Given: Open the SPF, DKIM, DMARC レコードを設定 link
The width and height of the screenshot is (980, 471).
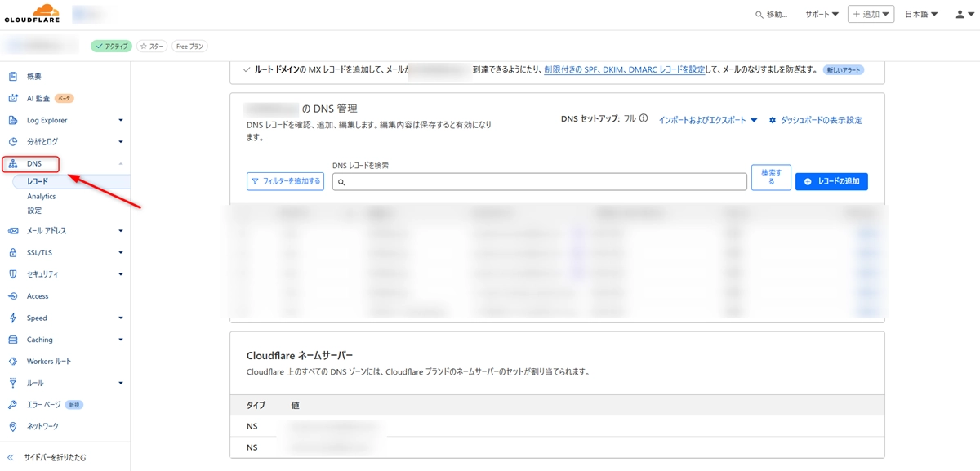Looking at the screenshot, I should (x=625, y=70).
